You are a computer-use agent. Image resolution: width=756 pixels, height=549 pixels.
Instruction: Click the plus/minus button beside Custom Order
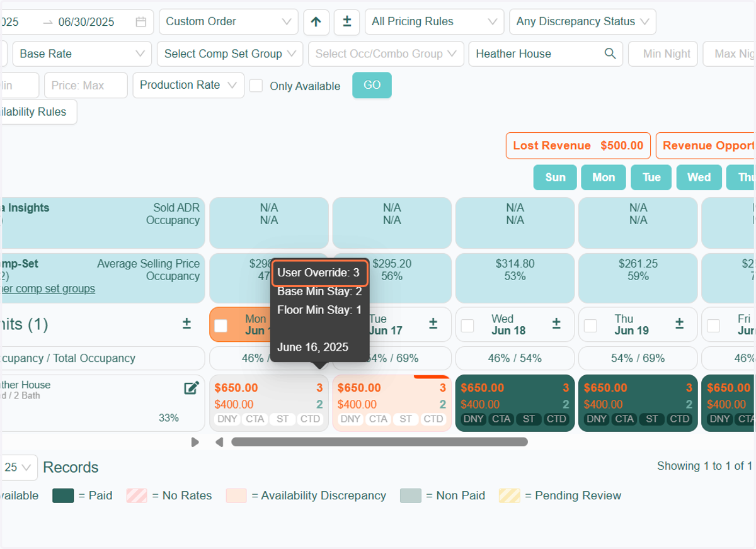tap(346, 22)
